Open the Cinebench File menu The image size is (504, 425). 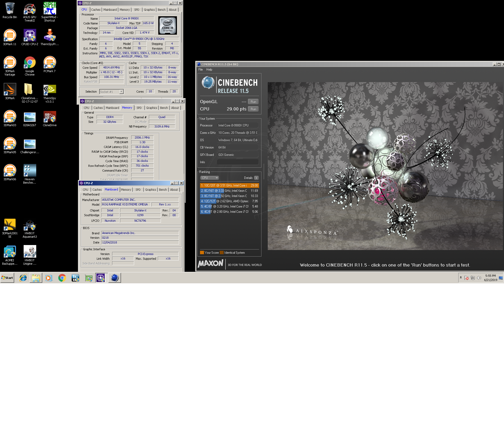(x=201, y=70)
